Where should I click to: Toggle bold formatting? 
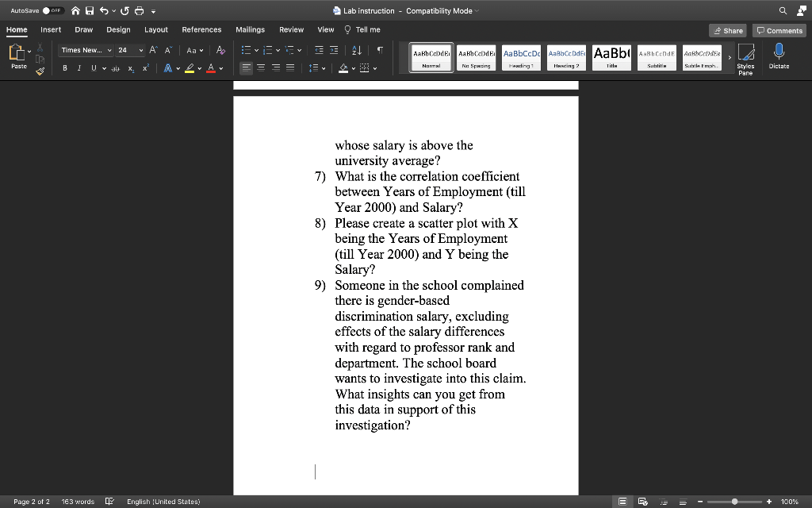(x=65, y=68)
